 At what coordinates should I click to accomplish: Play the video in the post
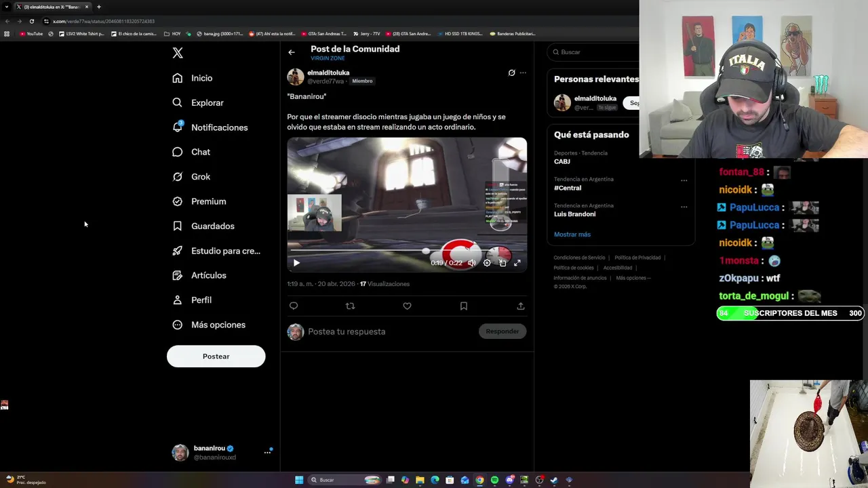point(296,263)
